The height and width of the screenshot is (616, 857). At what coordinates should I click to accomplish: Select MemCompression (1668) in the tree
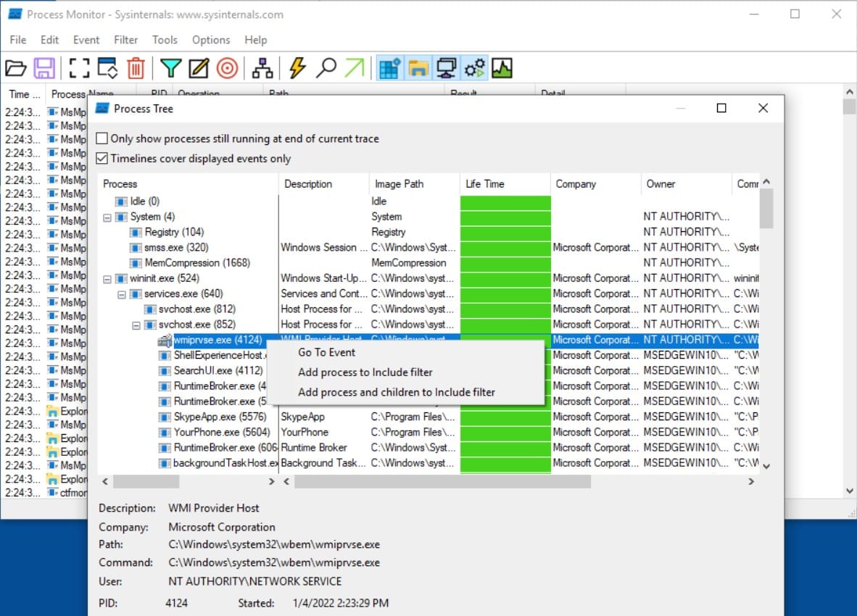[x=197, y=263]
